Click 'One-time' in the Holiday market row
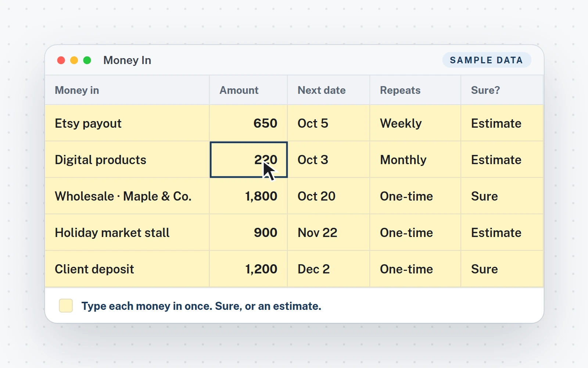Screen dimensions: 588x368 (415, 233)
